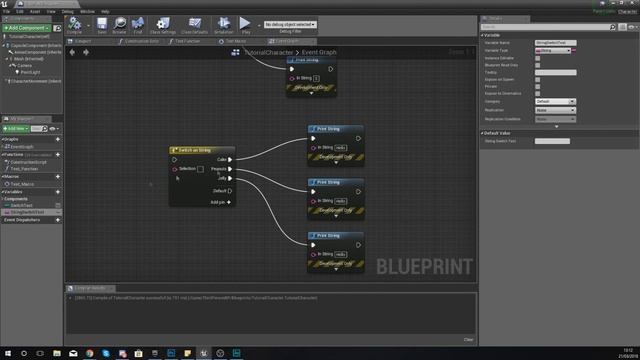Click Details property matrix grid icon
The width and height of the screenshot is (640, 360).
click(622, 27)
